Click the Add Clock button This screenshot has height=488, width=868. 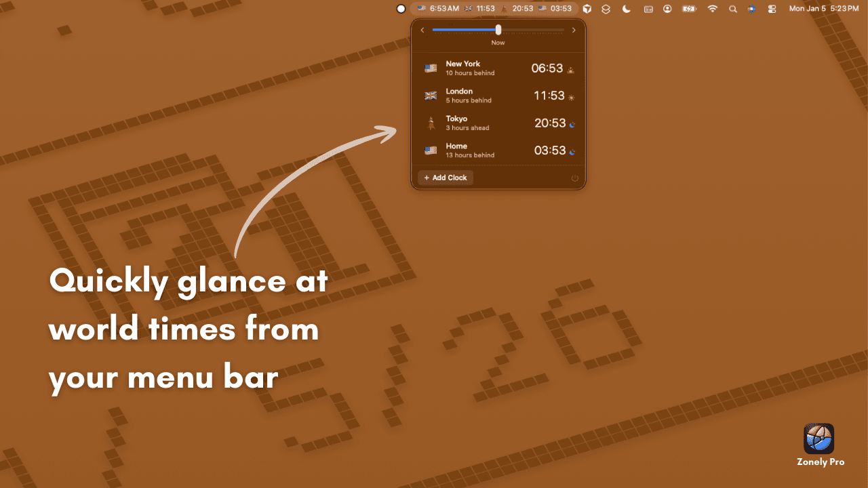click(445, 178)
